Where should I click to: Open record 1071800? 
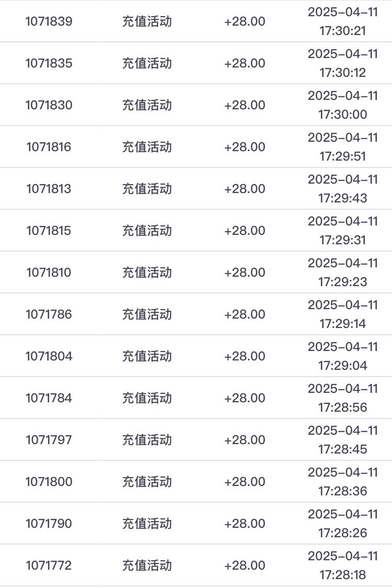click(49, 482)
